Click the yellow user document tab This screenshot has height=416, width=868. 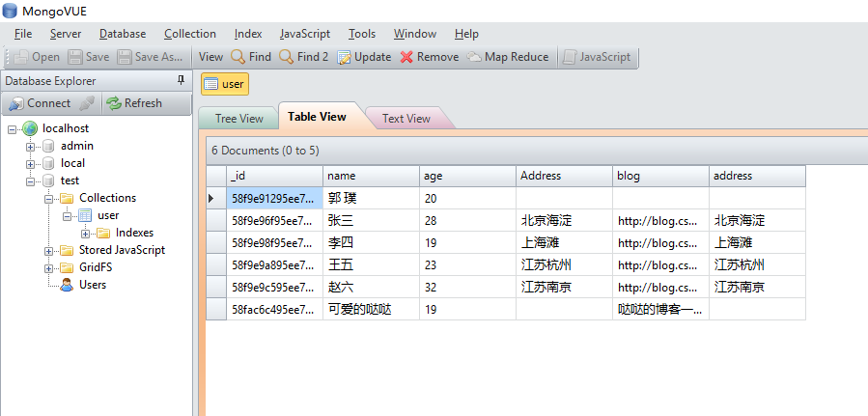(225, 84)
